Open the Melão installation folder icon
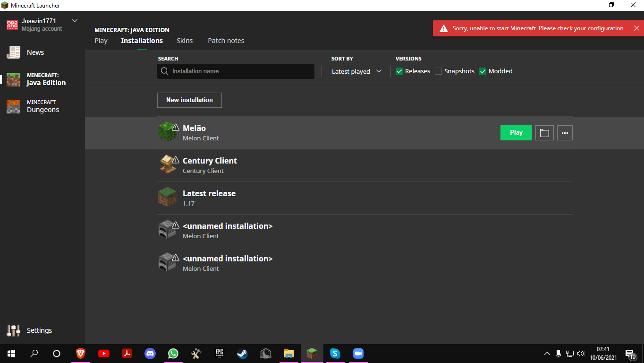This screenshot has height=363, width=644. pos(544,133)
